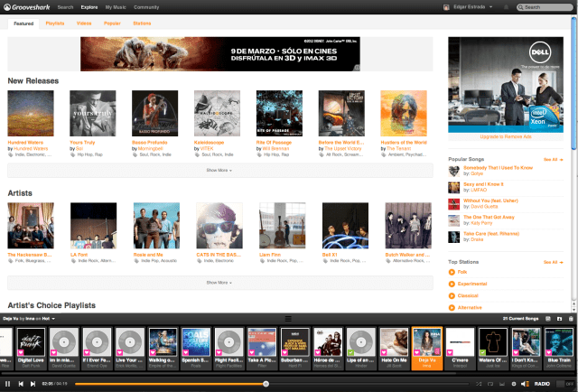Click See All next to Popular Songs
578x392 pixels.
(552, 159)
